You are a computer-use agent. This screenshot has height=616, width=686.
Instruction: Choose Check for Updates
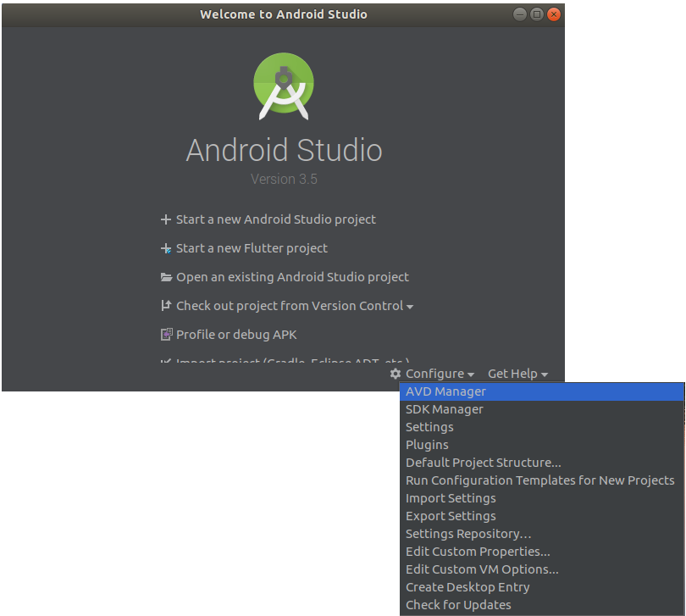click(x=458, y=604)
